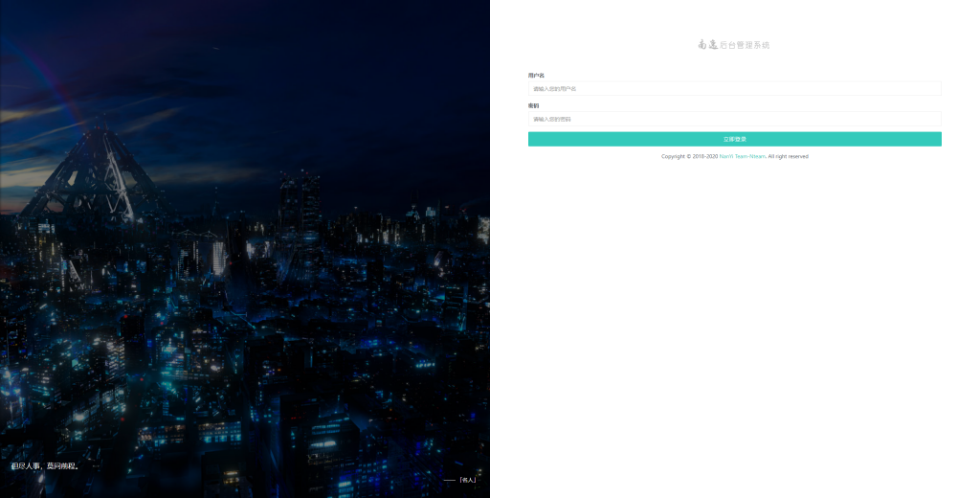The width and height of the screenshot is (980, 498).
Task: Open the NanYi Team-Nteam link
Action: click(742, 156)
